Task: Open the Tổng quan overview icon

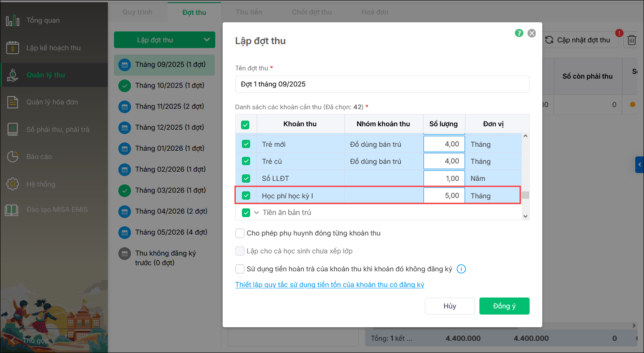Action: (13, 21)
